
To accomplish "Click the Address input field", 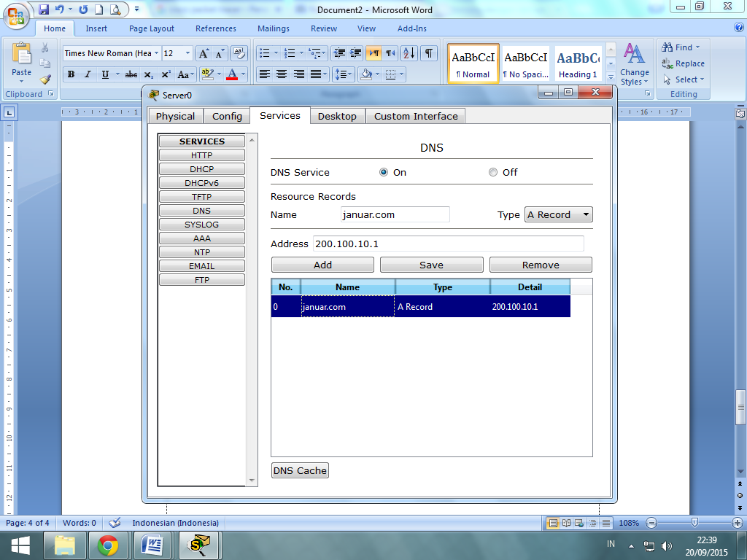I will point(449,244).
